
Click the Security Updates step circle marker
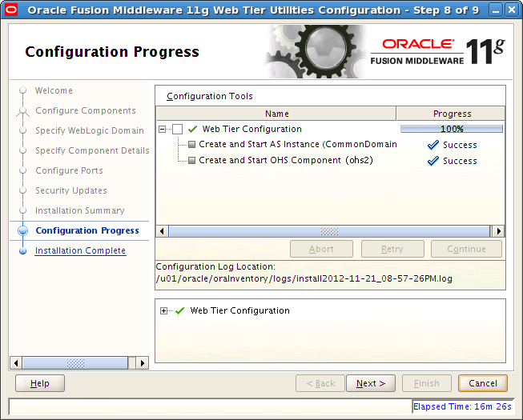pos(22,190)
